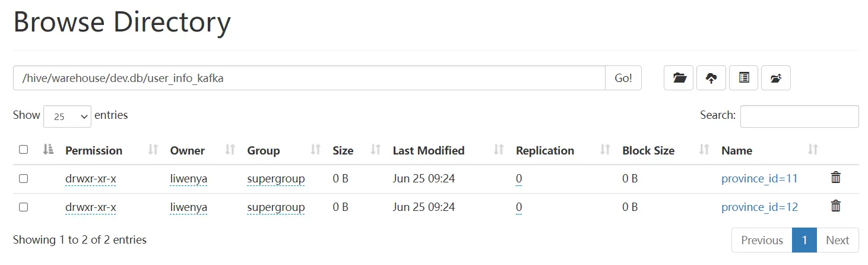Edit replication value 0 for province_id=12
868x265 pixels.
point(519,207)
